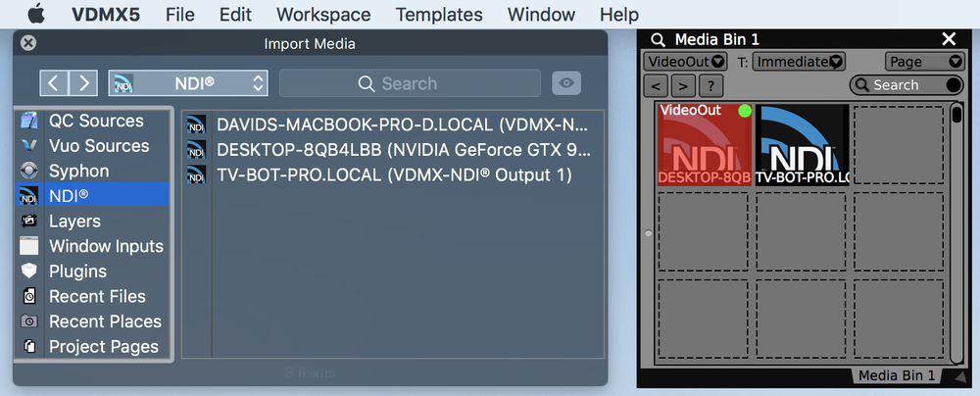Click NDI icon beside TV-BOT-PRO.LOCAL

[196, 175]
